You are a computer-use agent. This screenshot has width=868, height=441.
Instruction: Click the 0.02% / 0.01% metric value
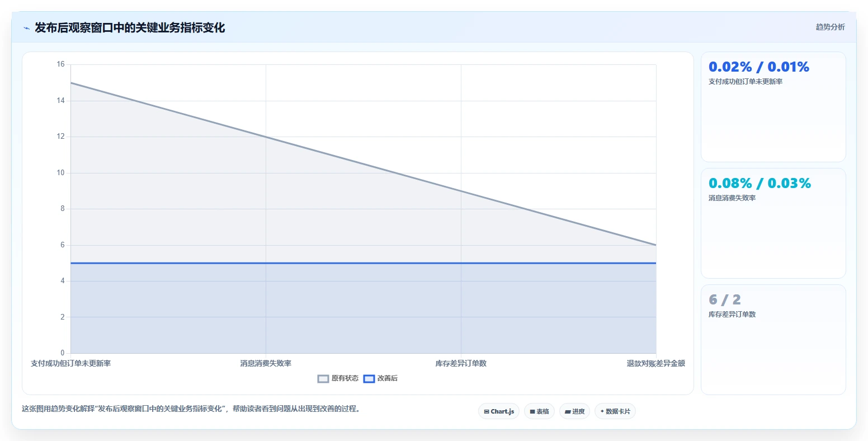click(x=759, y=67)
